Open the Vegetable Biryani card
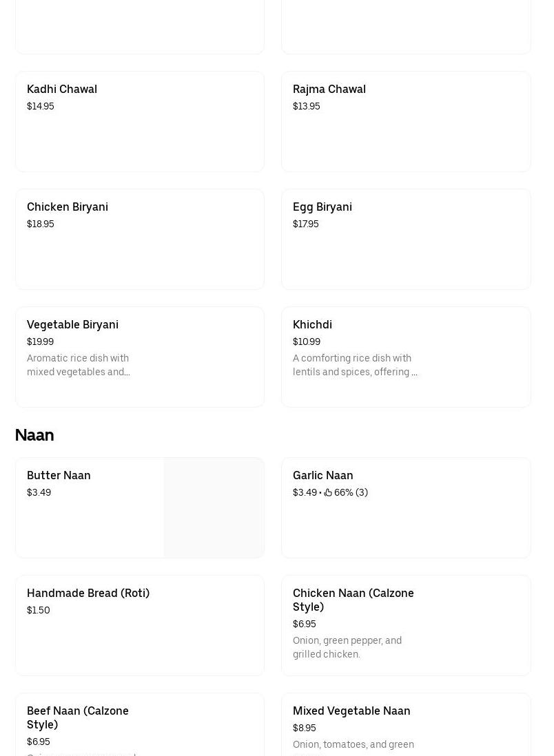 point(139,356)
